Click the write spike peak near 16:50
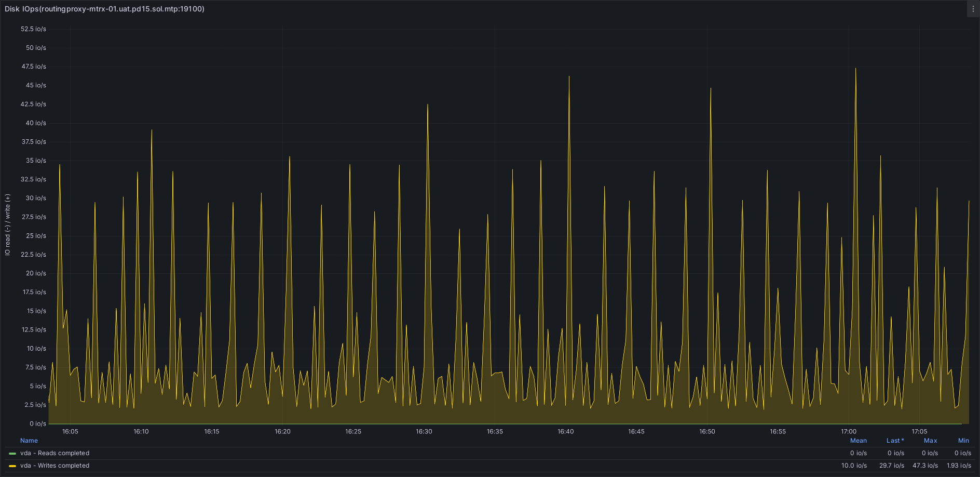Image resolution: width=980 pixels, height=477 pixels. (711, 89)
